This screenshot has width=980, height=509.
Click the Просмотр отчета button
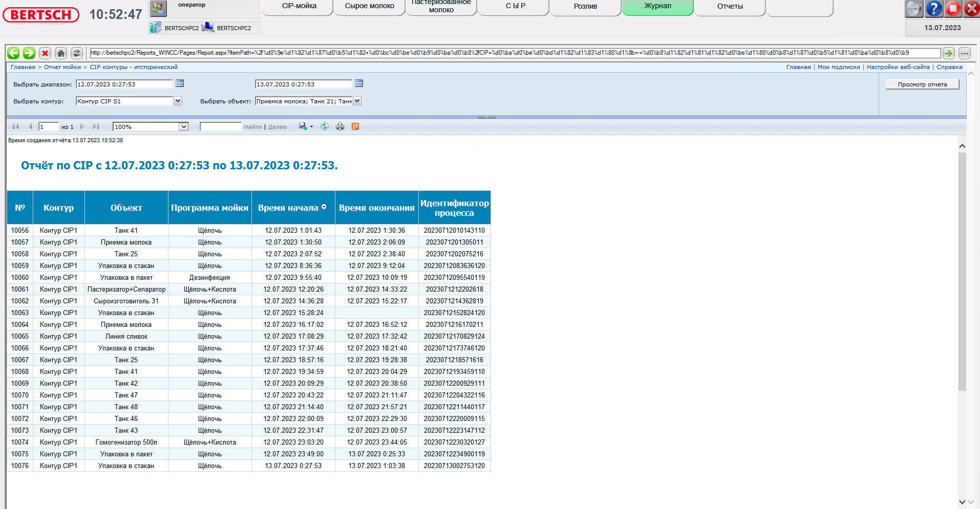[x=922, y=84]
